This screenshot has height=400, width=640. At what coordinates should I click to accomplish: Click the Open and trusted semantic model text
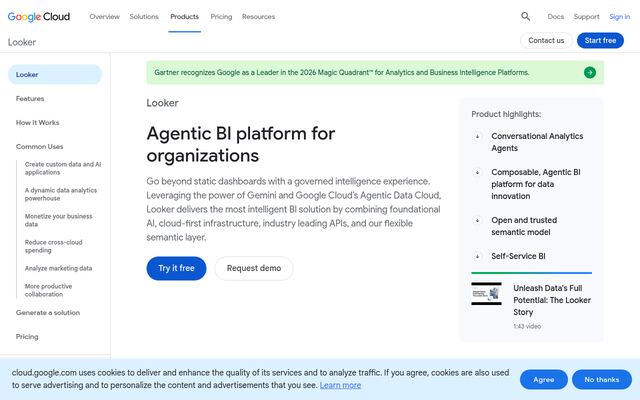pos(524,226)
